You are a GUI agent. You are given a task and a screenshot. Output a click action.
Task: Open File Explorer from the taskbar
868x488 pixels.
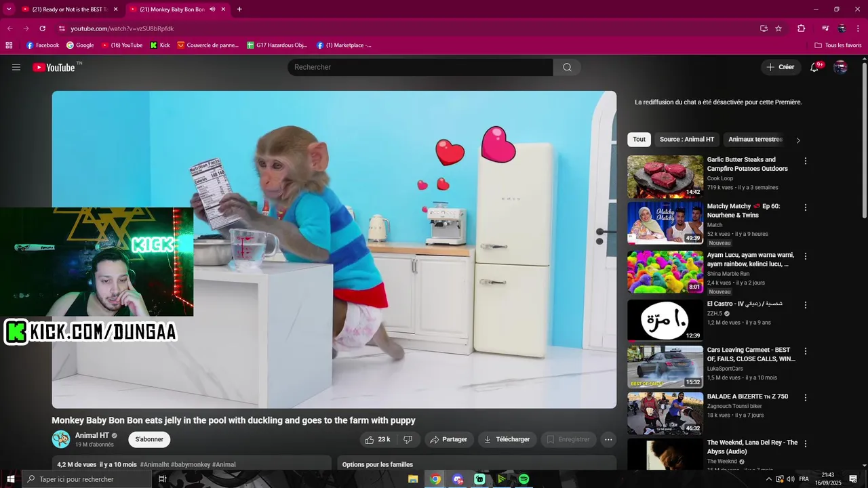(x=413, y=479)
